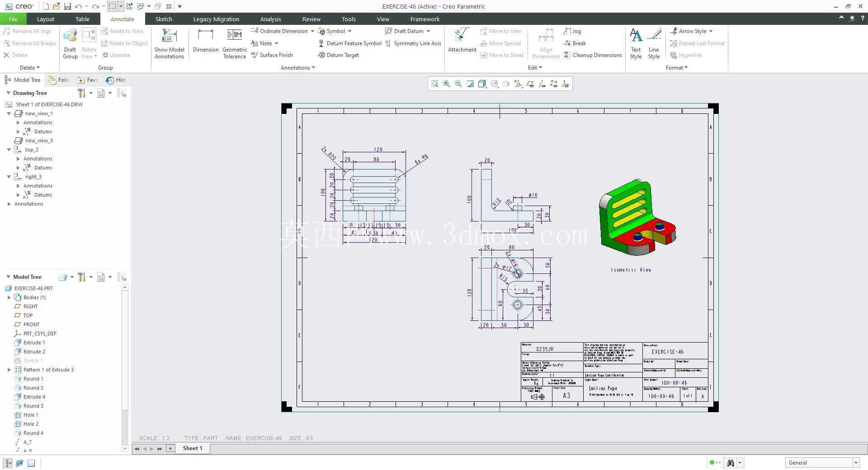Click the Refit zoom icon in graphics toolbar
The image size is (868, 470).
coord(434,84)
